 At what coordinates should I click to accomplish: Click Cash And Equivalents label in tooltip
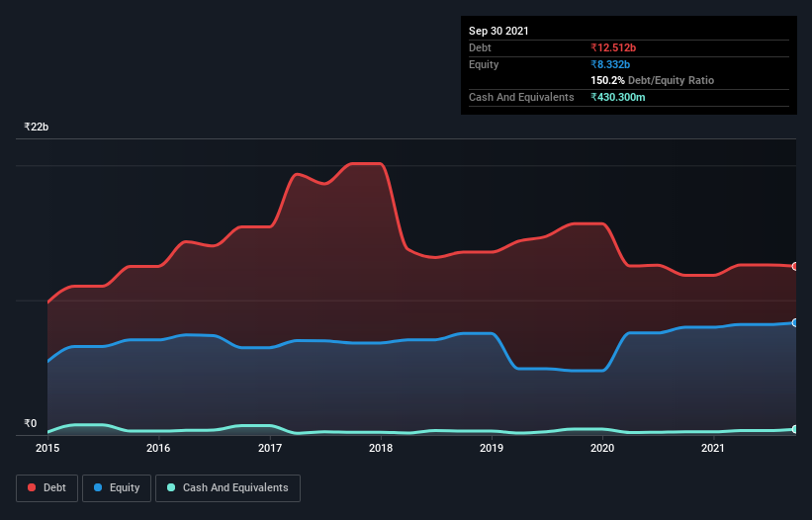(521, 97)
